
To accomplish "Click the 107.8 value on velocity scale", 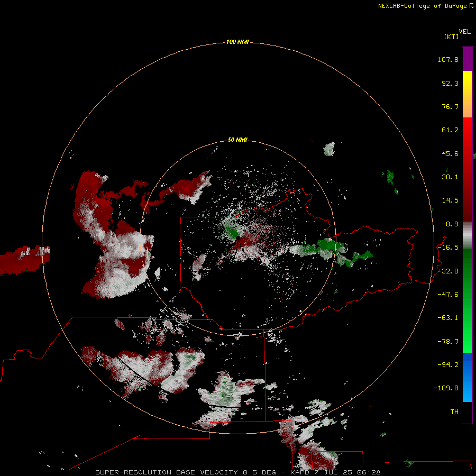I will tap(448, 59).
